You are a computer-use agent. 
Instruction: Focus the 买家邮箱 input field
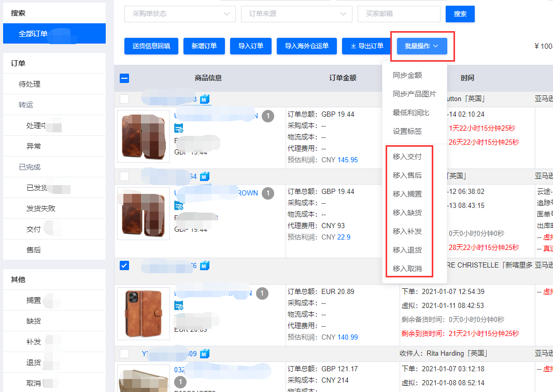click(399, 14)
